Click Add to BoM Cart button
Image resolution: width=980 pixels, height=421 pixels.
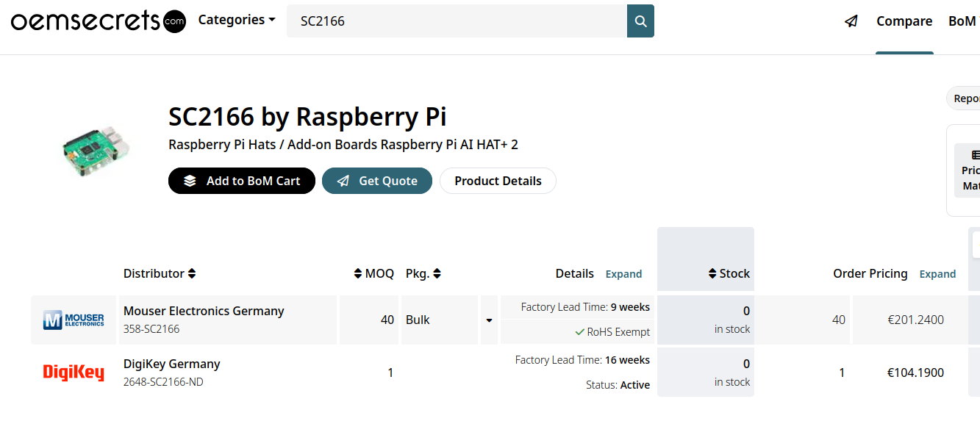click(x=242, y=181)
